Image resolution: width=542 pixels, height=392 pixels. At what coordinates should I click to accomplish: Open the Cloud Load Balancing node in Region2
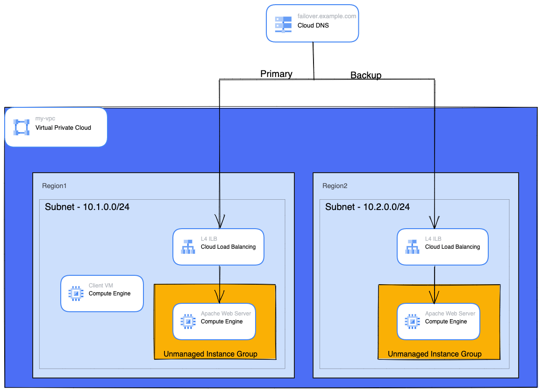pyautogui.click(x=442, y=246)
